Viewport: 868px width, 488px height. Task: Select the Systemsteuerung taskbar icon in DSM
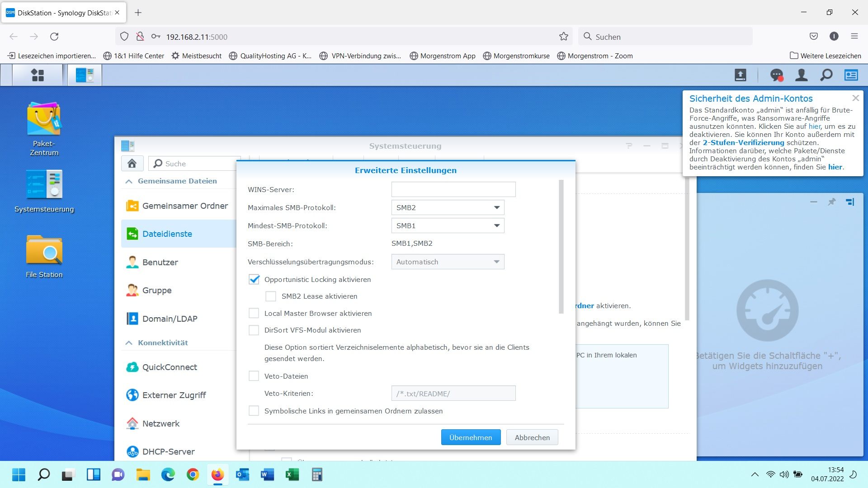85,75
